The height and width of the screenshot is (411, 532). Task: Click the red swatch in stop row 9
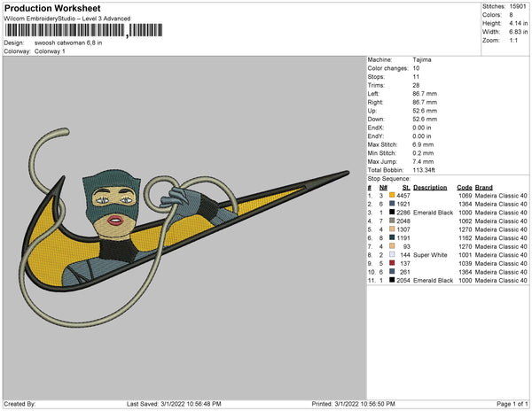click(x=392, y=263)
